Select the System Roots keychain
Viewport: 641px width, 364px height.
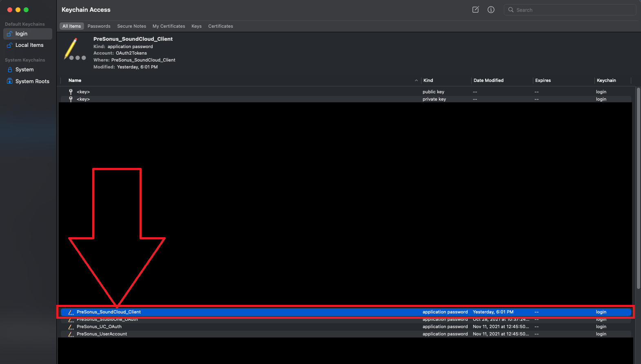pyautogui.click(x=28, y=82)
